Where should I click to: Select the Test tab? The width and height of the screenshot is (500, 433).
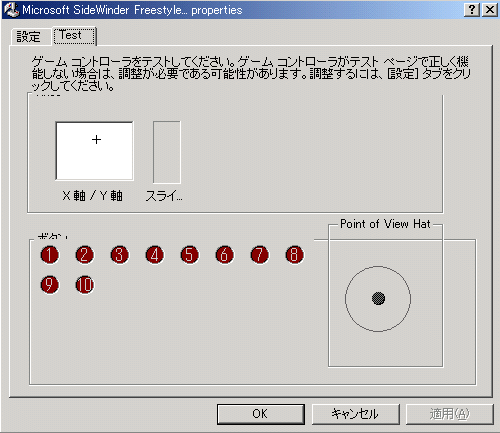tap(74, 35)
